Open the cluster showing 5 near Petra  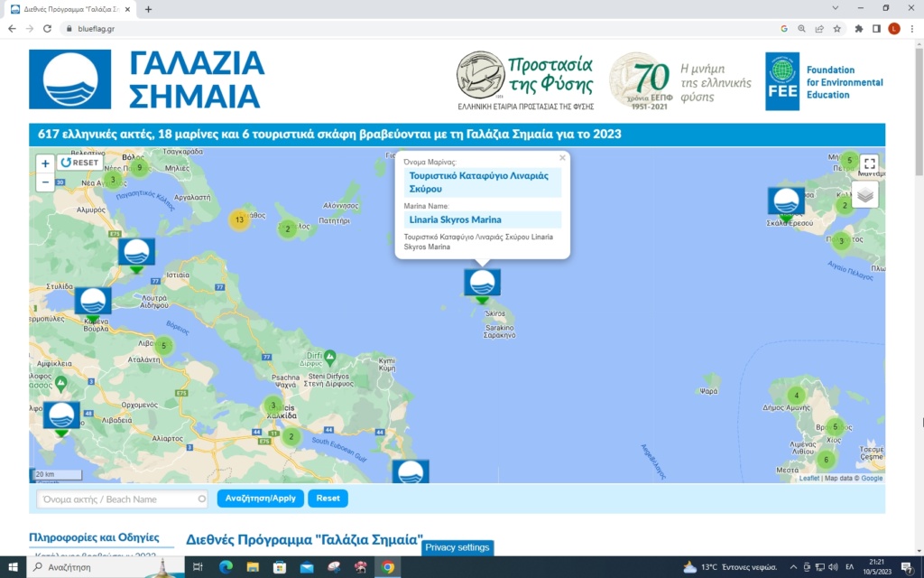click(x=849, y=160)
